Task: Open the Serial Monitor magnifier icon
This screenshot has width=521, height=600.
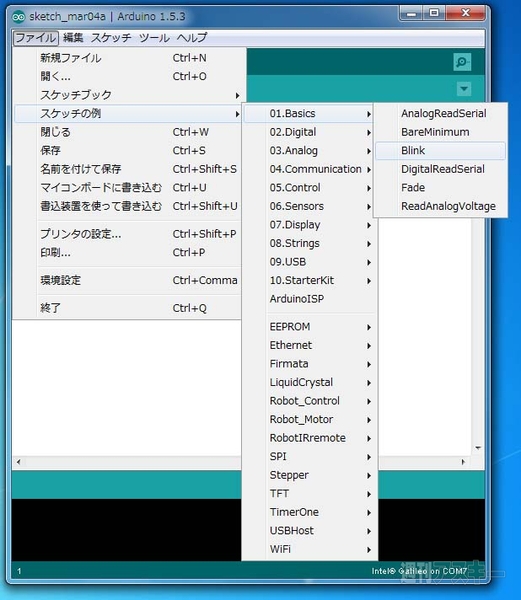Action: (462, 62)
